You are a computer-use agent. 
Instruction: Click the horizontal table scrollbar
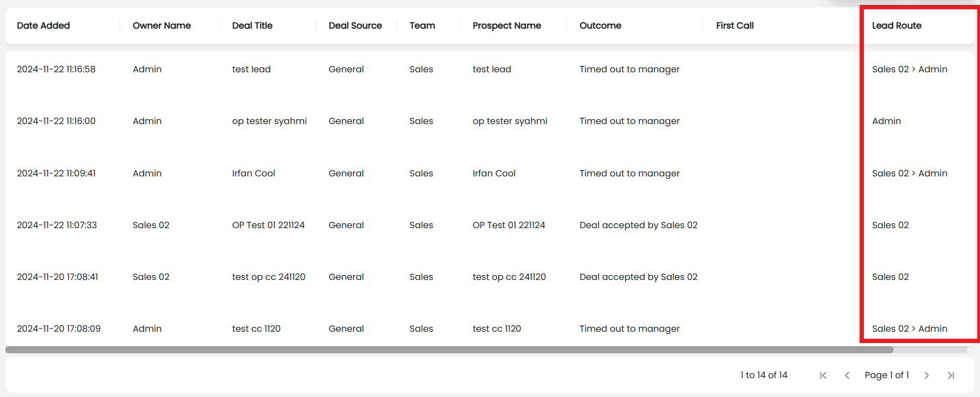click(449, 350)
